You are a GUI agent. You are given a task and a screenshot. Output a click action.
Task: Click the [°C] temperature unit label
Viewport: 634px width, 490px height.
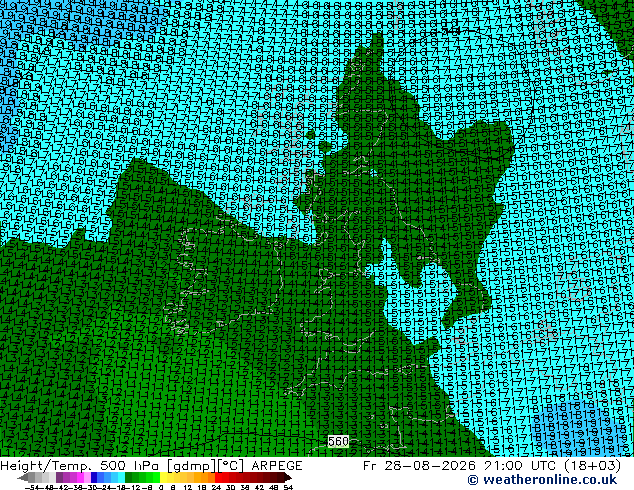(x=231, y=466)
